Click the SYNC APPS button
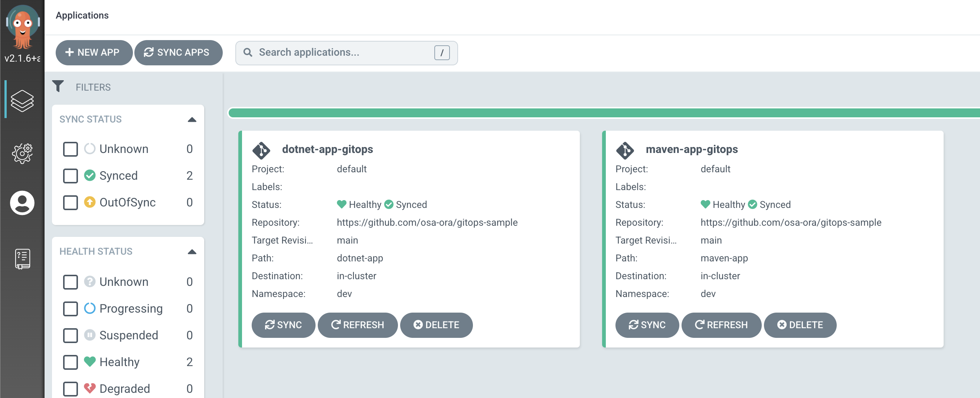 [179, 52]
